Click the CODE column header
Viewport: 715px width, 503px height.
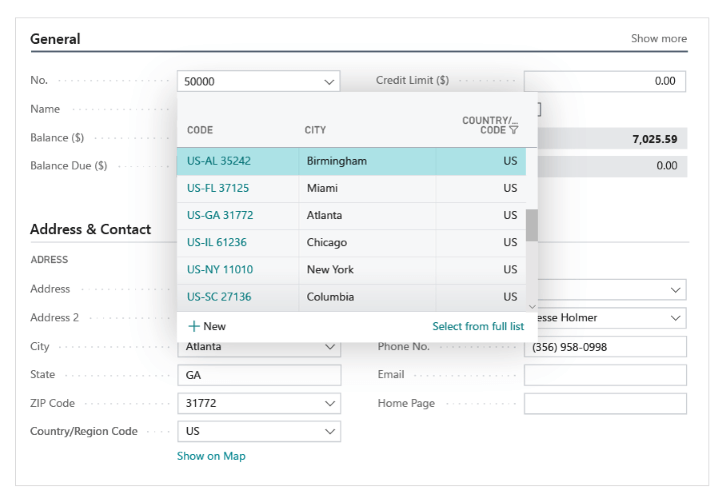[200, 130]
